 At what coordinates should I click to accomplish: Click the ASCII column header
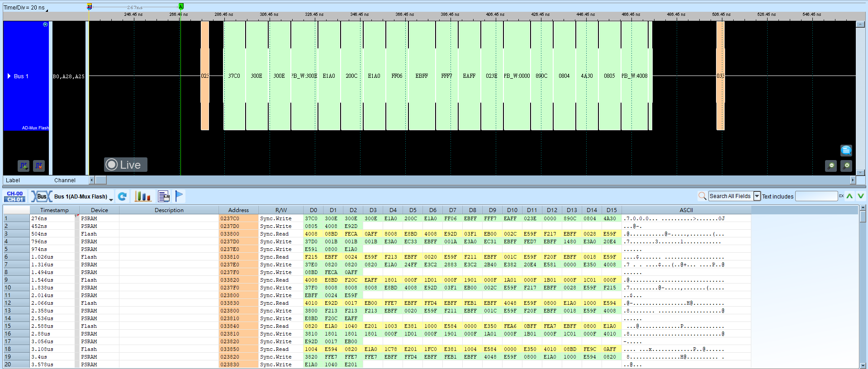point(686,210)
